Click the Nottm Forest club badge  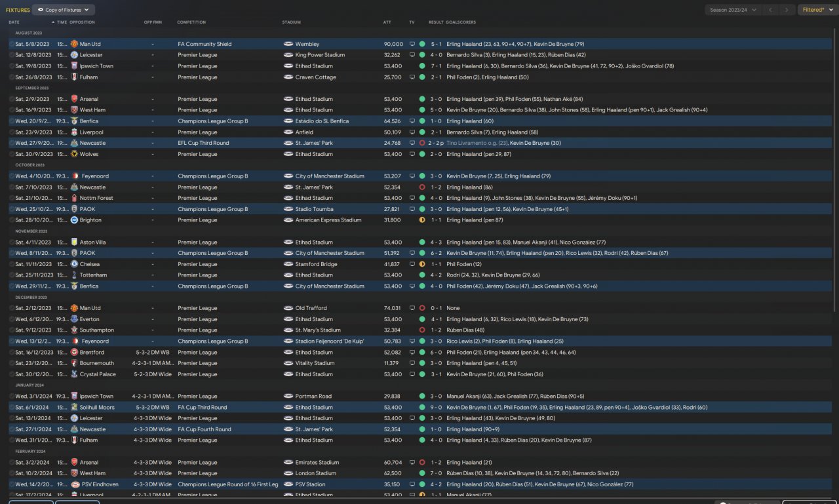click(x=74, y=198)
